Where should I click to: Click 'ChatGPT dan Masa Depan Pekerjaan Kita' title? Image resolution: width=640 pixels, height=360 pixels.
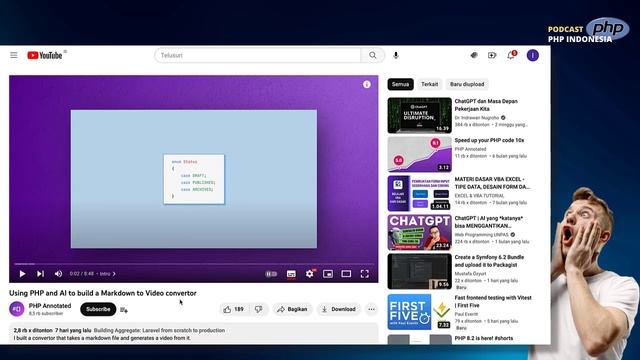click(x=486, y=105)
